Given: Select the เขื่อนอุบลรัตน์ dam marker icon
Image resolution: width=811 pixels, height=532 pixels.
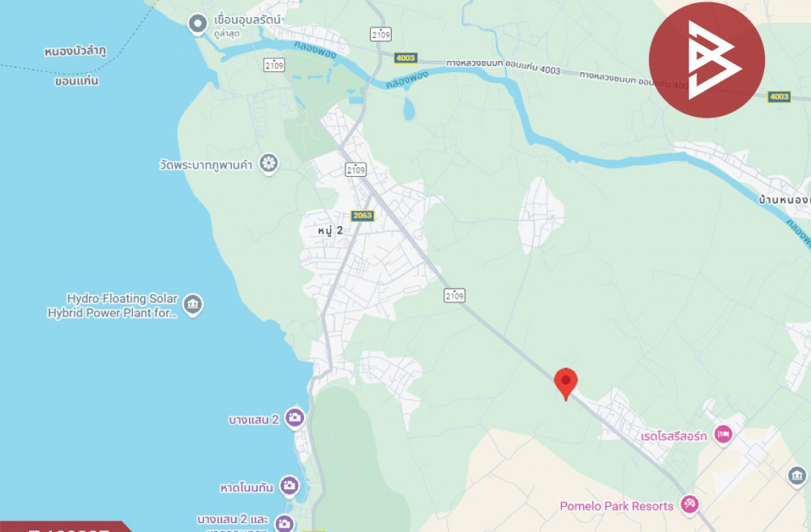Looking at the screenshot, I should pyautogui.click(x=197, y=24).
